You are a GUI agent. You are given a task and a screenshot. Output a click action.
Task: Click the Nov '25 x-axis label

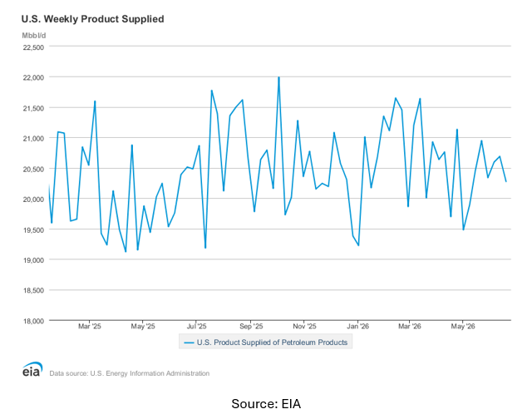click(x=304, y=327)
